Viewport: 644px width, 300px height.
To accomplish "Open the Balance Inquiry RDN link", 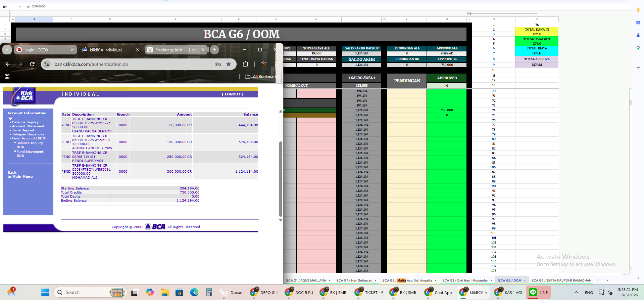I will pos(30,145).
